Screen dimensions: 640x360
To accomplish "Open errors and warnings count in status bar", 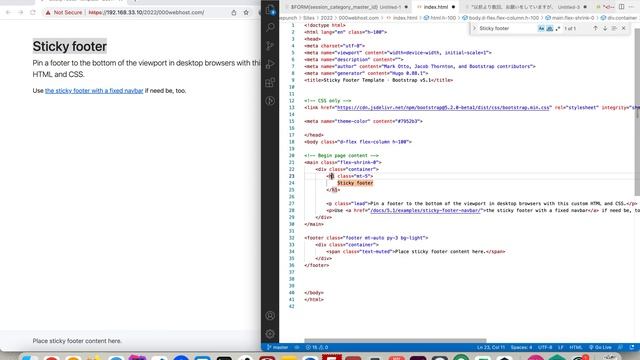I will coord(317,347).
